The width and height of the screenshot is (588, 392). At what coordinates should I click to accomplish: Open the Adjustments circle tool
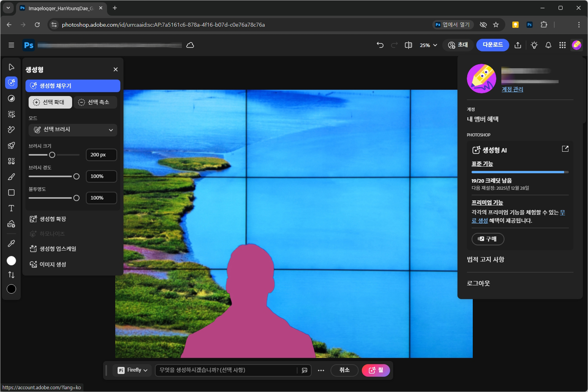(x=11, y=98)
